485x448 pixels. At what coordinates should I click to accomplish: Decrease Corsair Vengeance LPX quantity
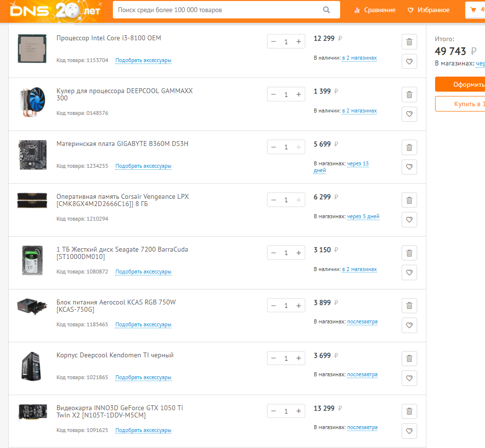[273, 200]
